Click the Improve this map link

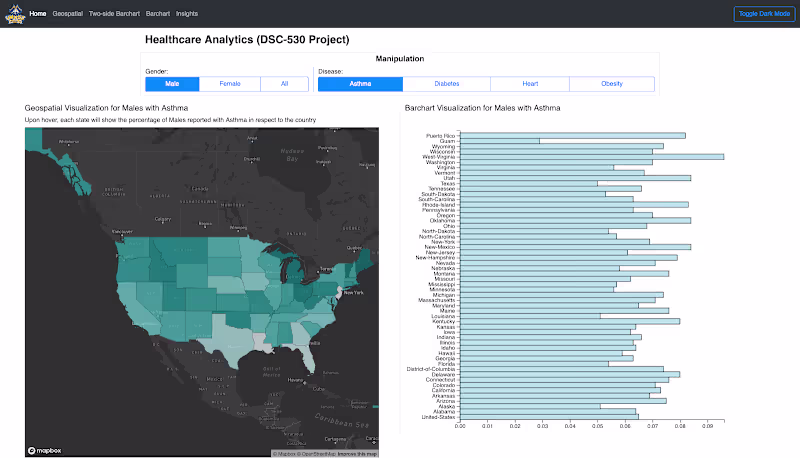pyautogui.click(x=357, y=454)
